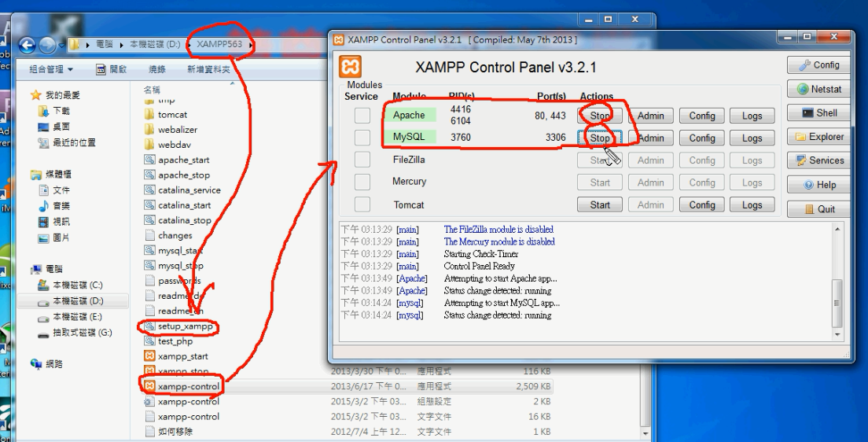
Task: Open Explorer folder button in XAMPP
Action: [x=818, y=137]
